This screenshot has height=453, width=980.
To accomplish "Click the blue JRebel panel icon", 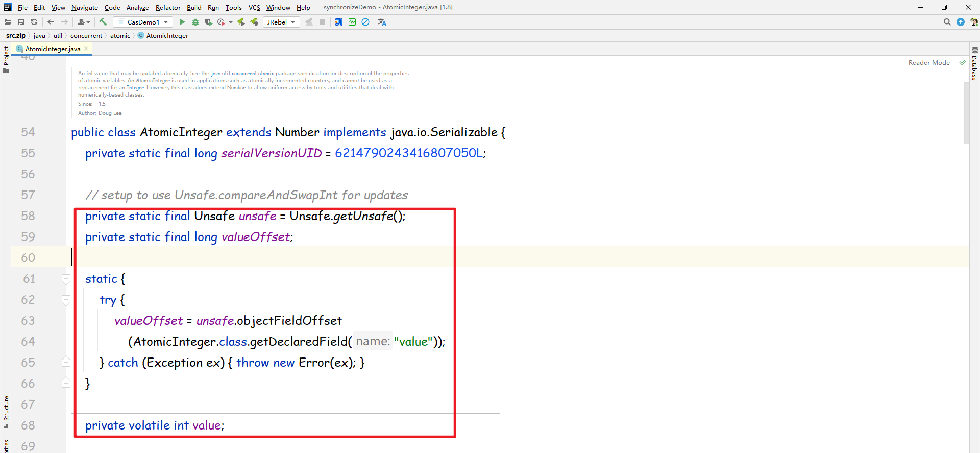I will [x=339, y=22].
